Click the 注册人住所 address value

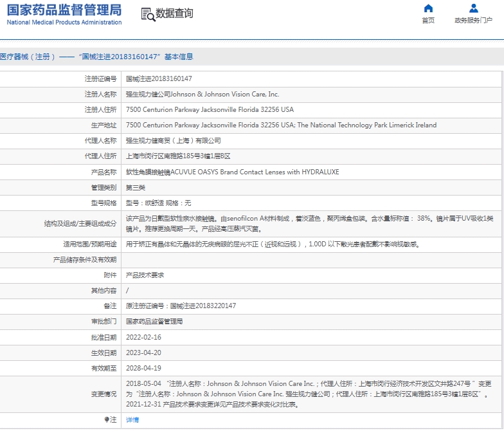[x=210, y=109]
